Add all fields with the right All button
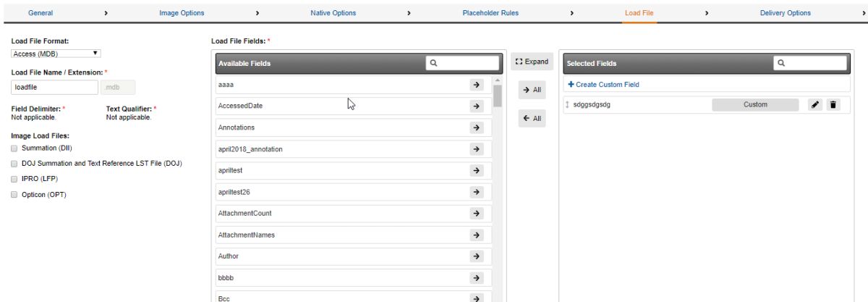The width and height of the screenshot is (868, 302). point(532,90)
